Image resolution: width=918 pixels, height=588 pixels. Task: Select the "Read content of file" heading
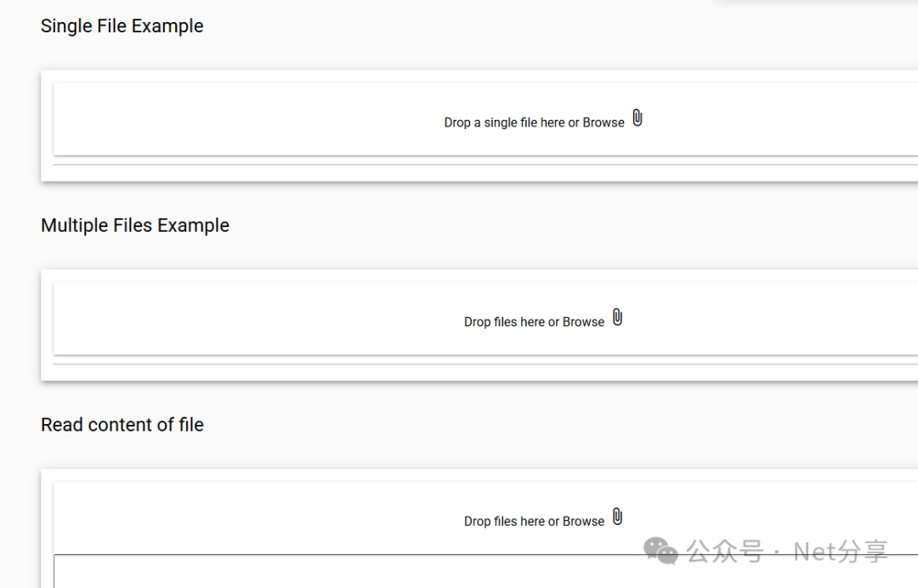pos(122,425)
